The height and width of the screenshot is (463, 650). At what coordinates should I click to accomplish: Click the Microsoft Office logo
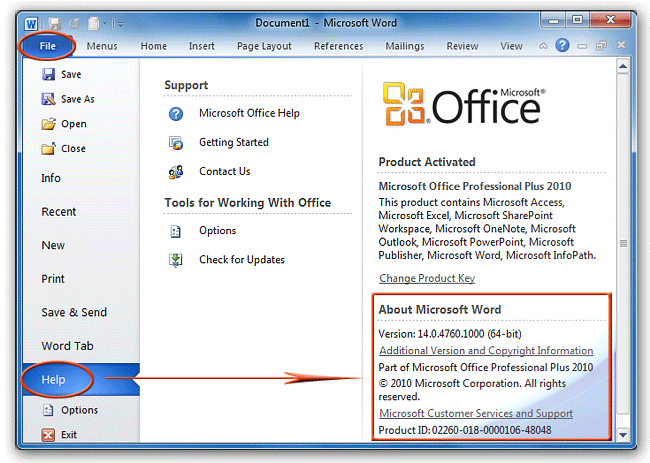point(464,104)
